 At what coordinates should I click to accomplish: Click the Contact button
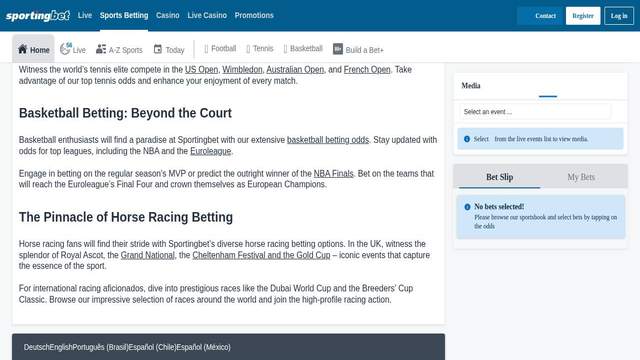click(540, 16)
